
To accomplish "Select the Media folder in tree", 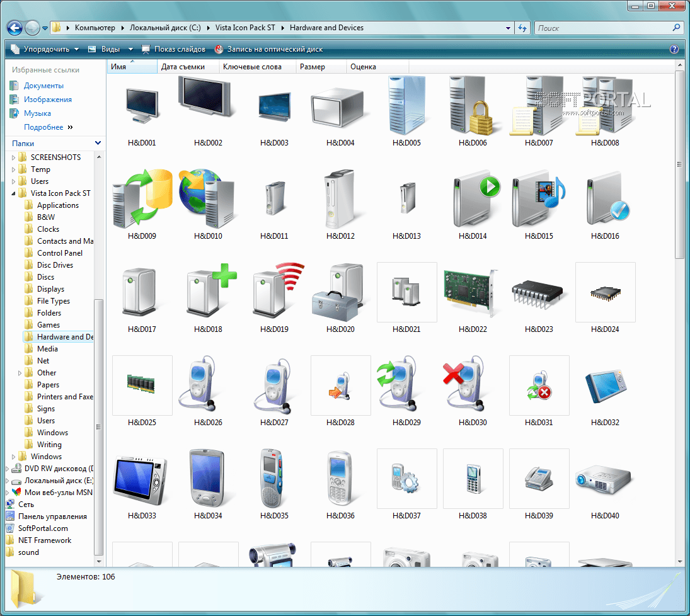I will pyautogui.click(x=47, y=348).
